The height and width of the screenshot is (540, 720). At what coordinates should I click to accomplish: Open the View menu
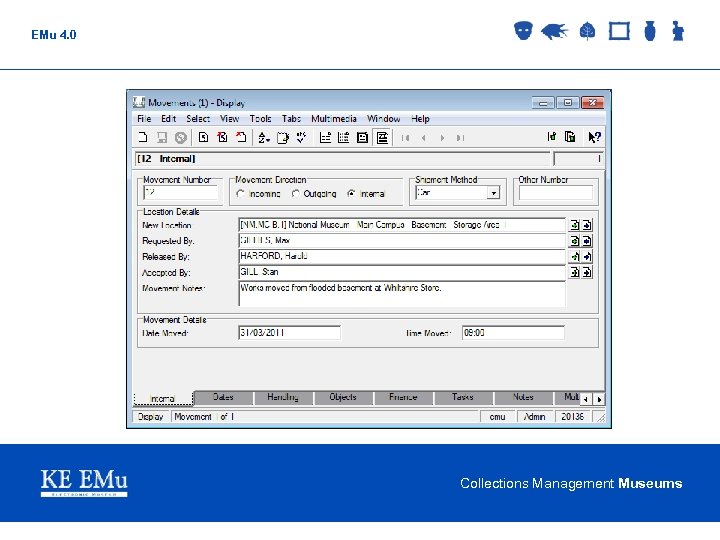230,118
